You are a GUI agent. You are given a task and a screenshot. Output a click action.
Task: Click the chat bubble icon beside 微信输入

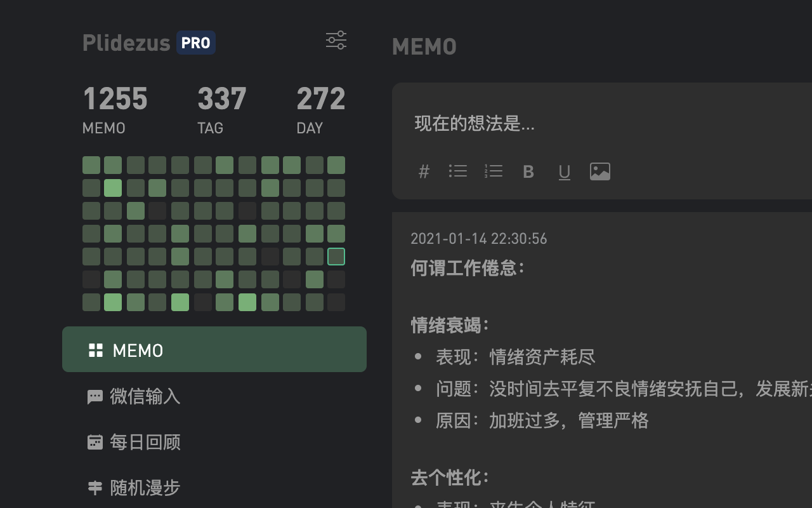95,396
